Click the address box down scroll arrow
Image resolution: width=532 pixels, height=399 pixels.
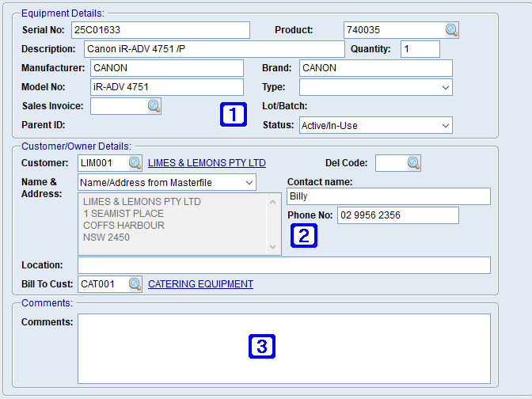point(273,247)
